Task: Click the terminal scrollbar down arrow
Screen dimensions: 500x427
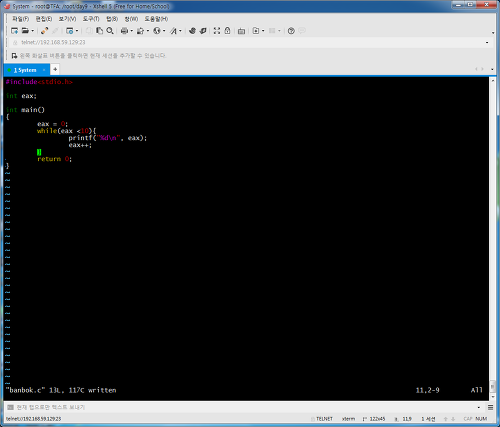Action: (x=492, y=397)
